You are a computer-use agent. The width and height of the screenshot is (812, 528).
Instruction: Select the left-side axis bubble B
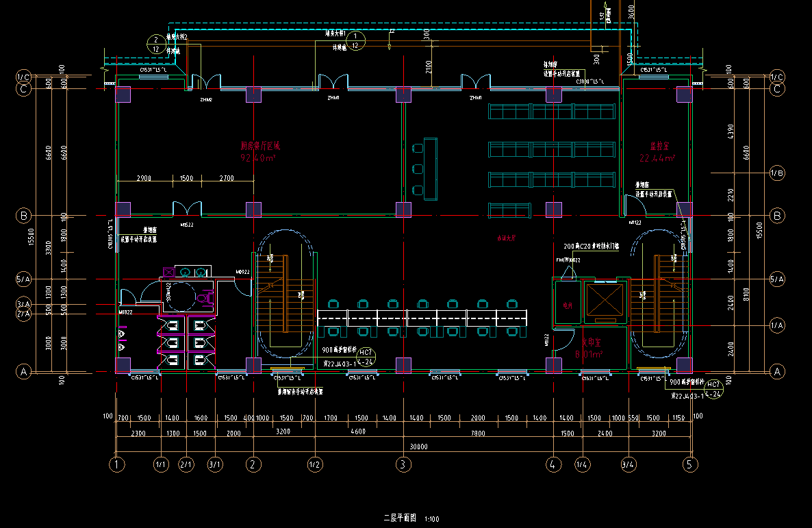pyautogui.click(x=24, y=216)
